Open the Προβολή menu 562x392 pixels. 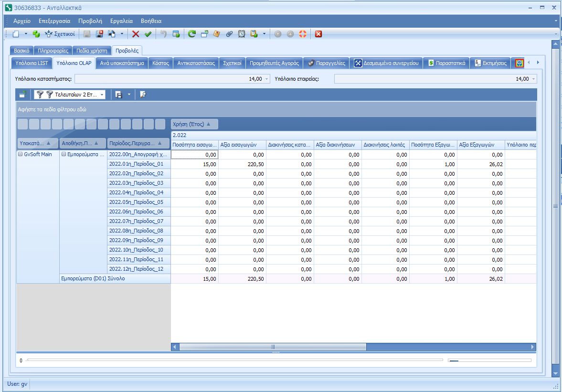pyautogui.click(x=90, y=21)
